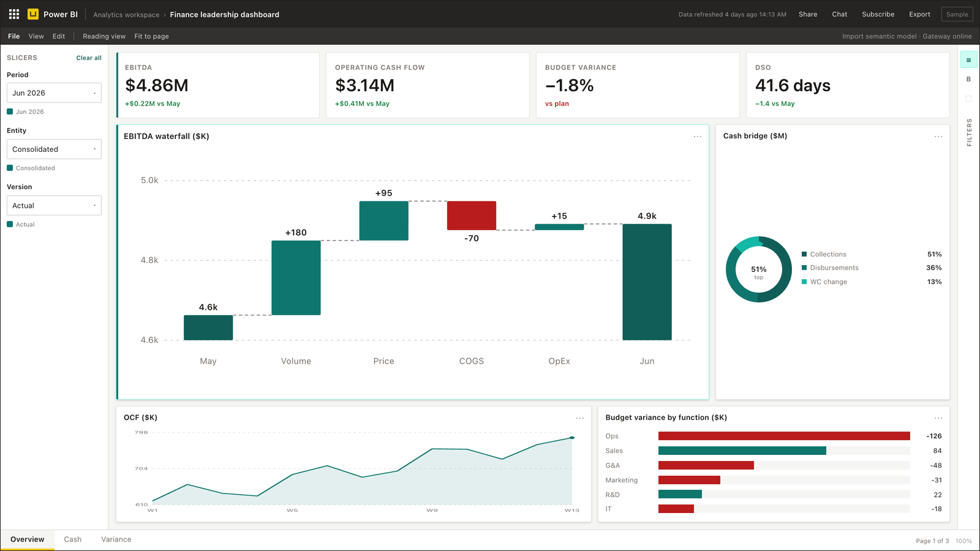Click the '+$0.22M vs May' EBITDA delta
This screenshot has height=551, width=980.
153,103
